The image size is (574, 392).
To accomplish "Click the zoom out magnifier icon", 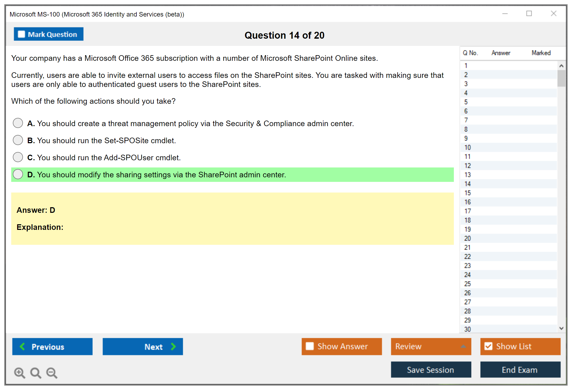I will point(52,373).
